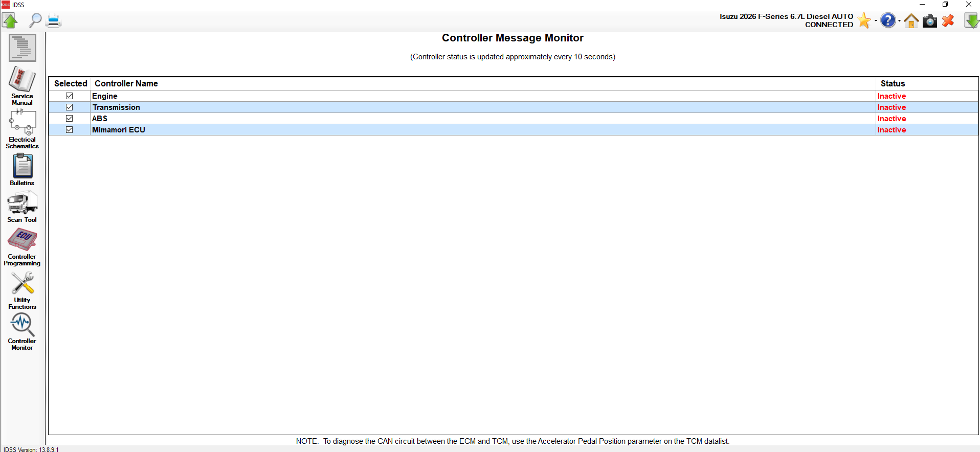Open Controller Programming

(22, 247)
